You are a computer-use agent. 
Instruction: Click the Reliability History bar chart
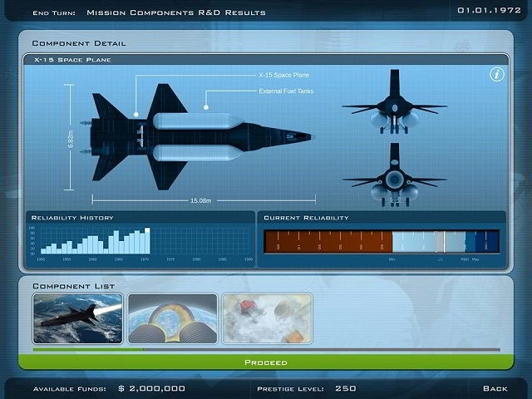point(140,240)
